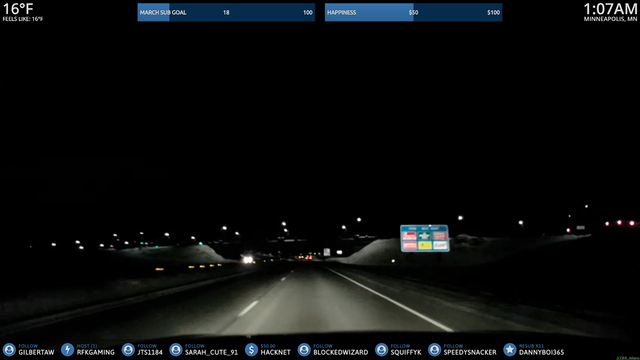This screenshot has width=640, height=360.
Task: Click the 'MINNEAPOLIS, MN' location text
Action: [610, 19]
